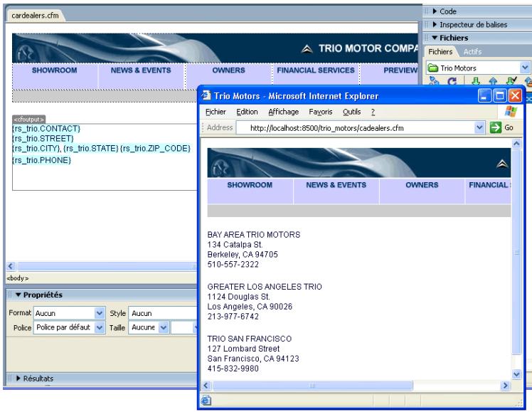Click the blue Put files arrow
This screenshot has height=412, width=532.
tap(493, 81)
